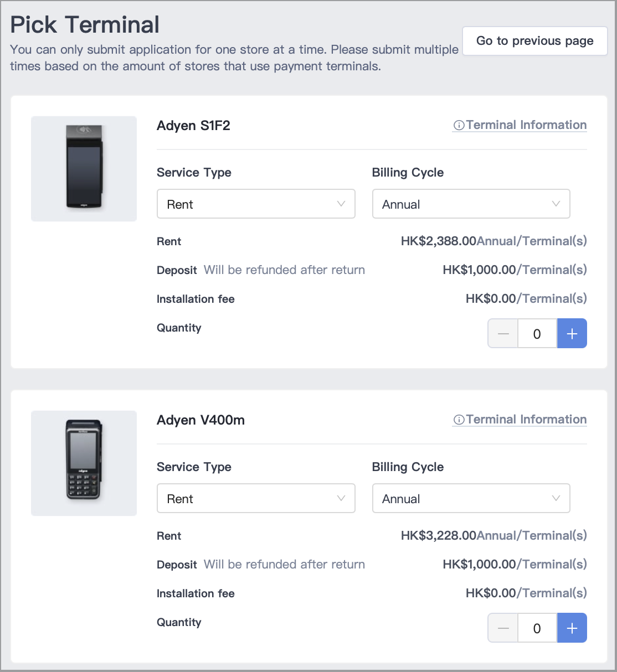Viewport: 617px width, 672px height.
Task: Open the Billing Cycle dropdown for Adyen V400m
Action: pos(471,498)
